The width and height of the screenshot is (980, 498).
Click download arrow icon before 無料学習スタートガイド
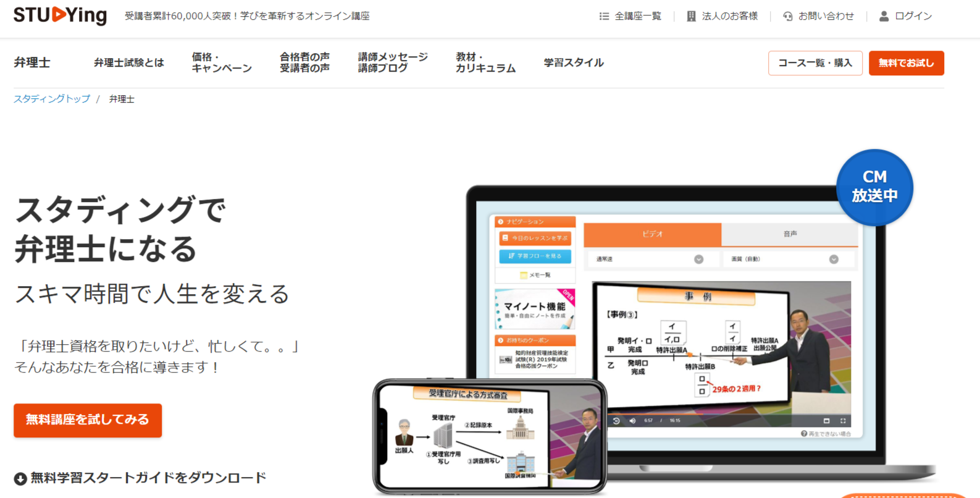click(20, 478)
